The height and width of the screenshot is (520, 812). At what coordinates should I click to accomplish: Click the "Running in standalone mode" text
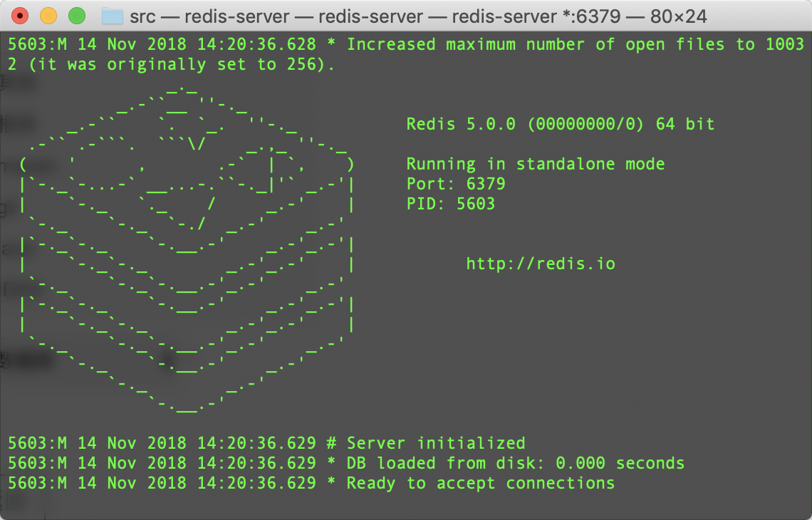tap(536, 164)
